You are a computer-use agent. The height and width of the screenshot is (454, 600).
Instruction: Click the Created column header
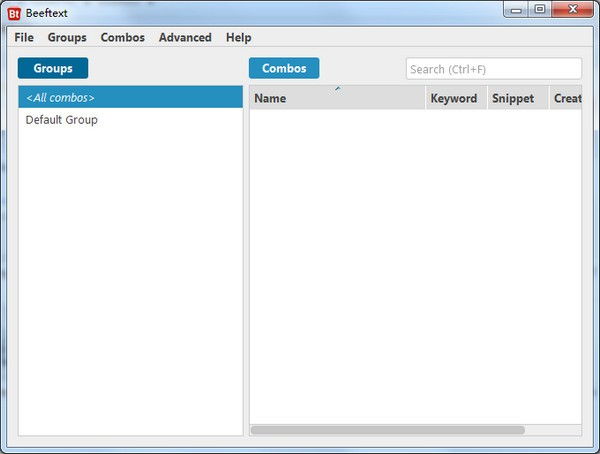coord(566,98)
